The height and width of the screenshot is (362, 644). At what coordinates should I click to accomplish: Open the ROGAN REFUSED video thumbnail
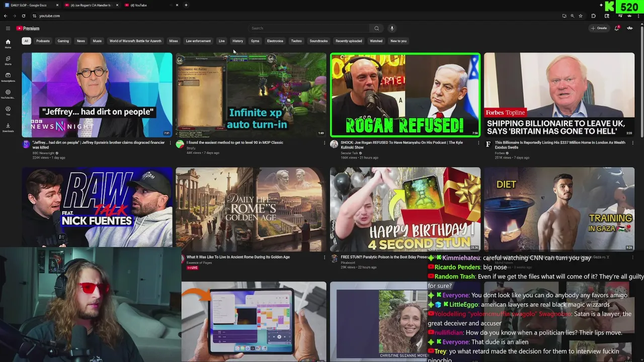click(405, 95)
